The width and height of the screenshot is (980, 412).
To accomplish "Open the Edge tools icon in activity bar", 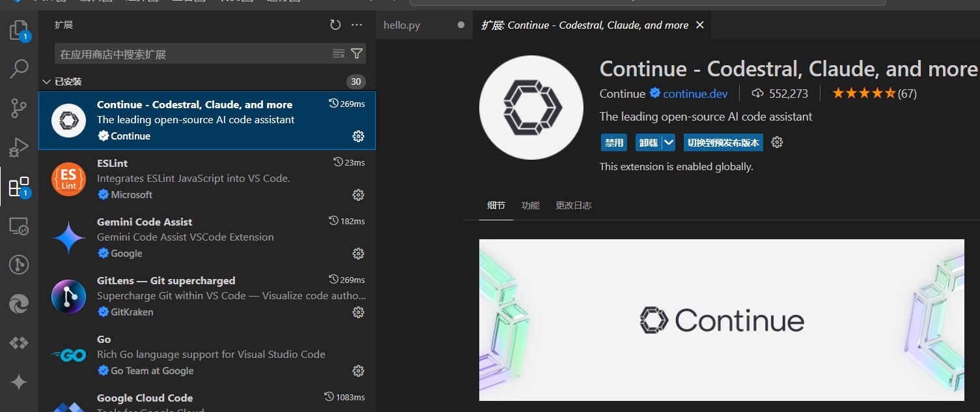I will [19, 304].
